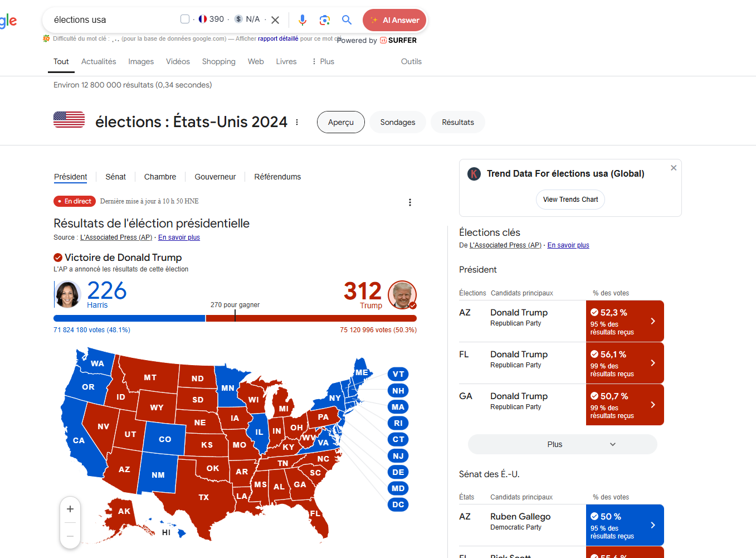This screenshot has height=558, width=756.
Task: Switch to the Sénat tab
Action: [x=115, y=177]
